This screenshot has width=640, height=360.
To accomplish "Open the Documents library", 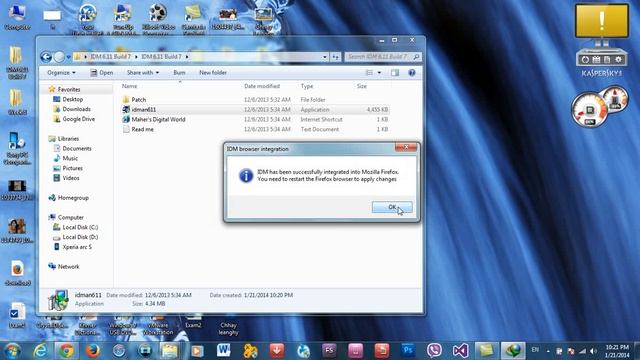I will coord(77,148).
